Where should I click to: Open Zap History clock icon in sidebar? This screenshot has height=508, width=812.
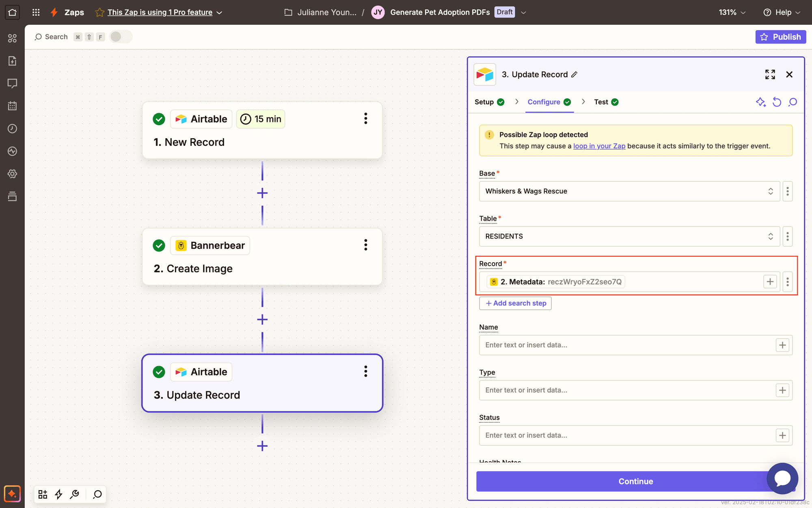click(12, 128)
